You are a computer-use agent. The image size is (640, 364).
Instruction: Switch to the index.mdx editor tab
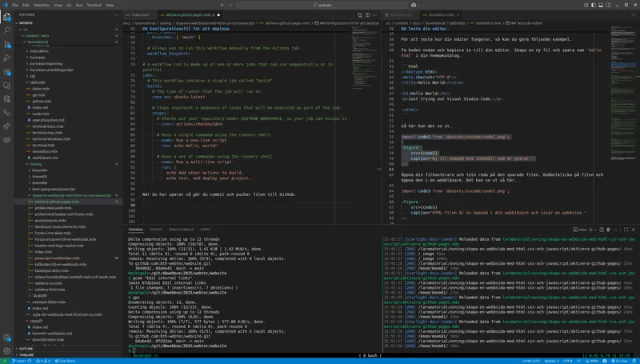click(139, 14)
